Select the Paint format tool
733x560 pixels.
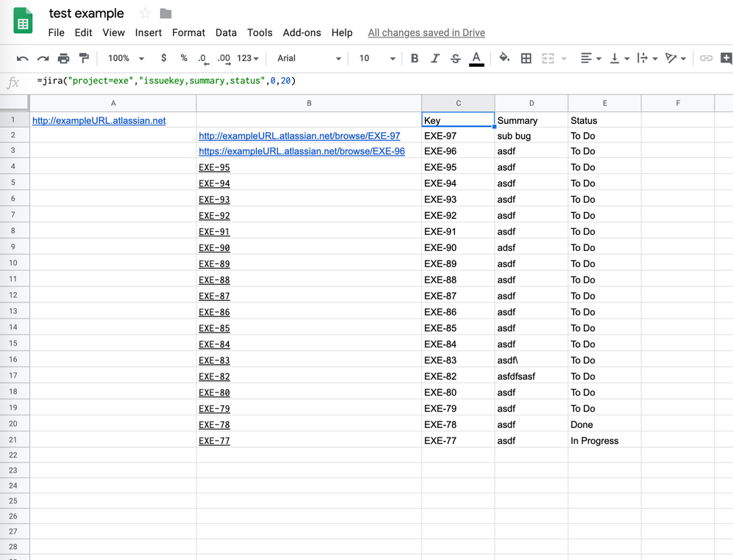tap(84, 58)
